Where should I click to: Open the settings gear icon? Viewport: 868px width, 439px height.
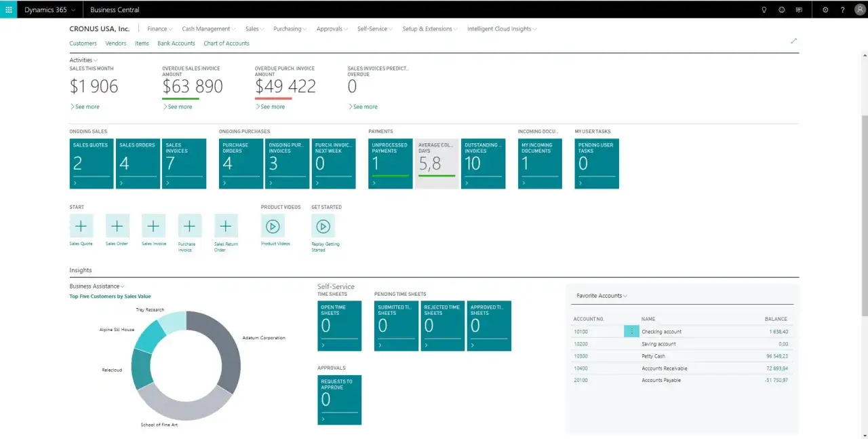coord(825,10)
